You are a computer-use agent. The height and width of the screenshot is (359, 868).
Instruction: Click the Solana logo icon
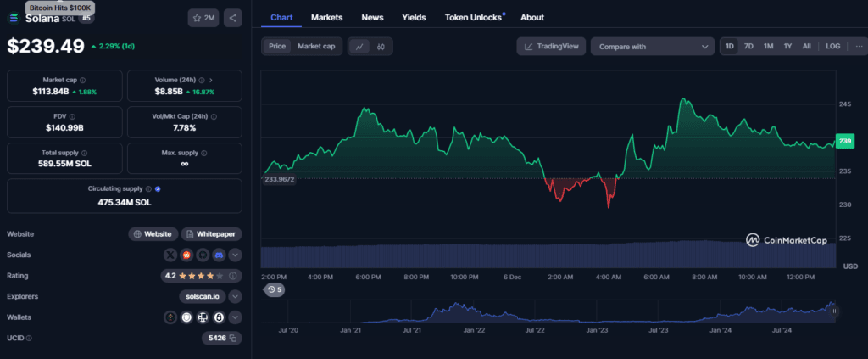[14, 19]
